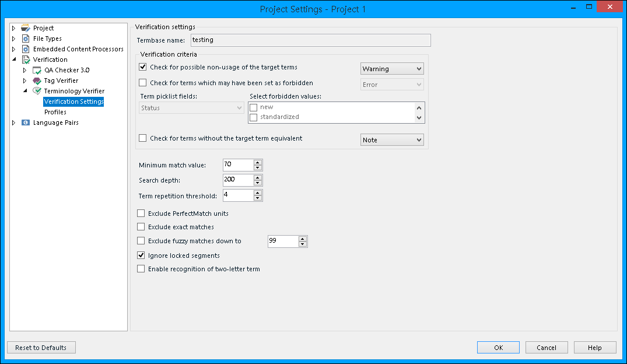Viewport: 627px width, 364px height.
Task: Increase fuzzy match value with up arrow
Action: click(303, 239)
